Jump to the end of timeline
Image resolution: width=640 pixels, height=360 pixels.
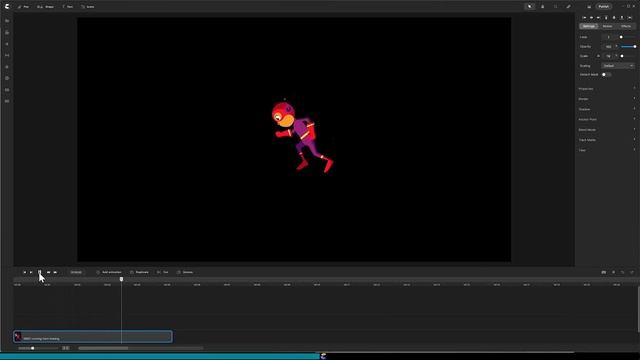click(55, 272)
